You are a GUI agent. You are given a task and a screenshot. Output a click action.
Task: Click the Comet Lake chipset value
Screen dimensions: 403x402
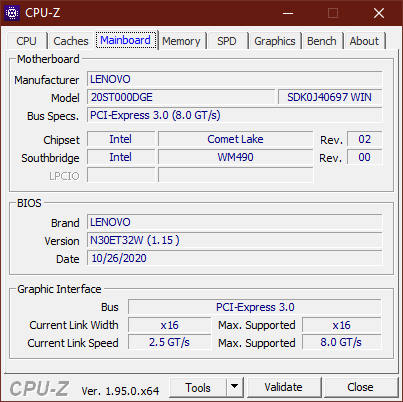click(236, 139)
